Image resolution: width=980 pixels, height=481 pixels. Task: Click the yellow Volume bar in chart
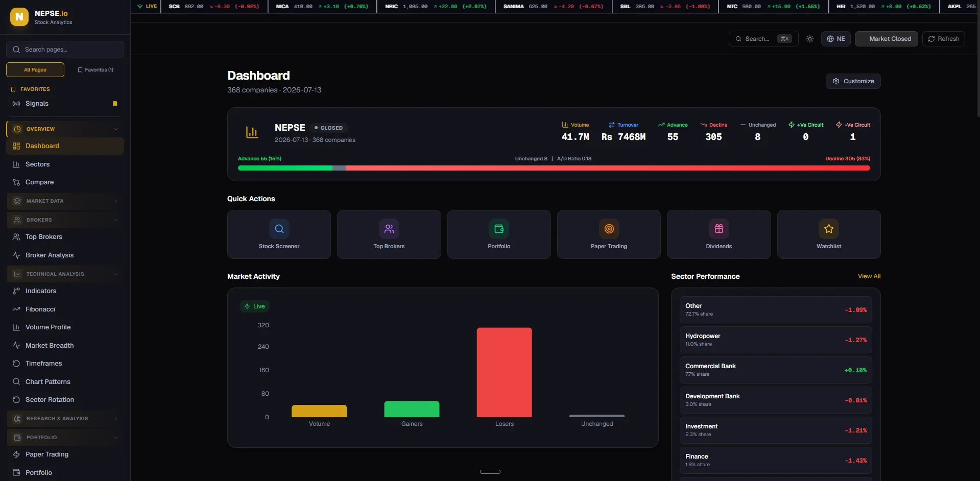tap(319, 411)
